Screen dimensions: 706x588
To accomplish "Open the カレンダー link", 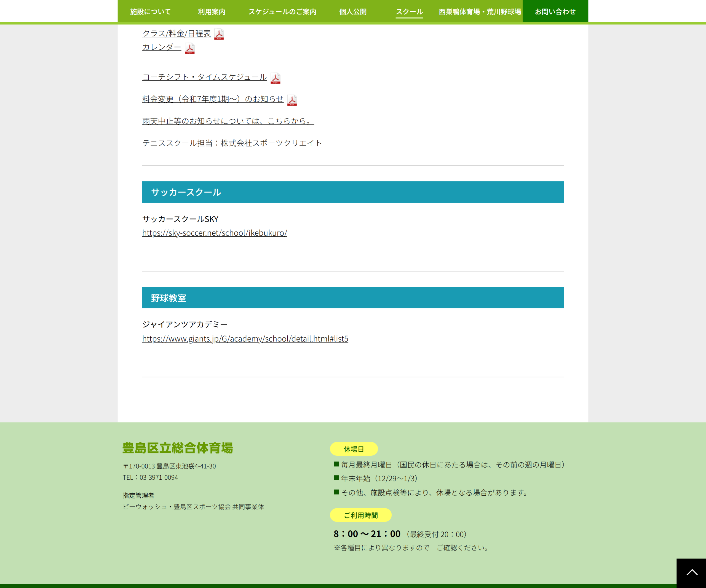I will [162, 47].
